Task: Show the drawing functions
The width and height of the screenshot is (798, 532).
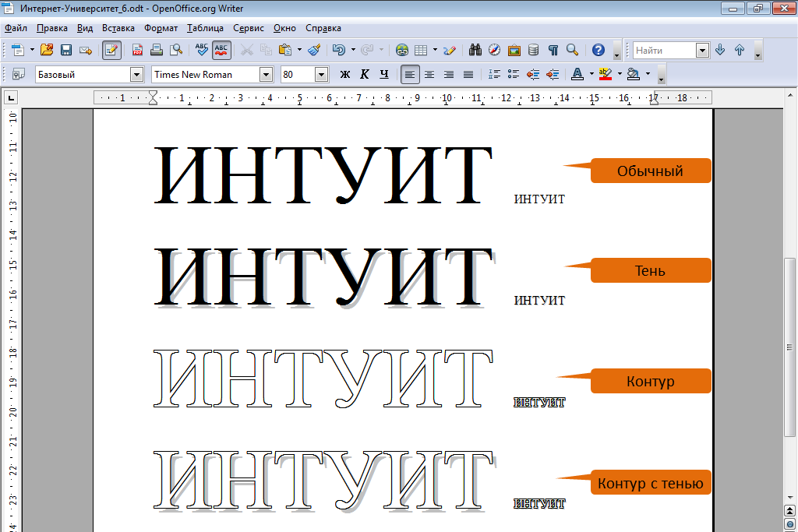Action: tap(450, 50)
